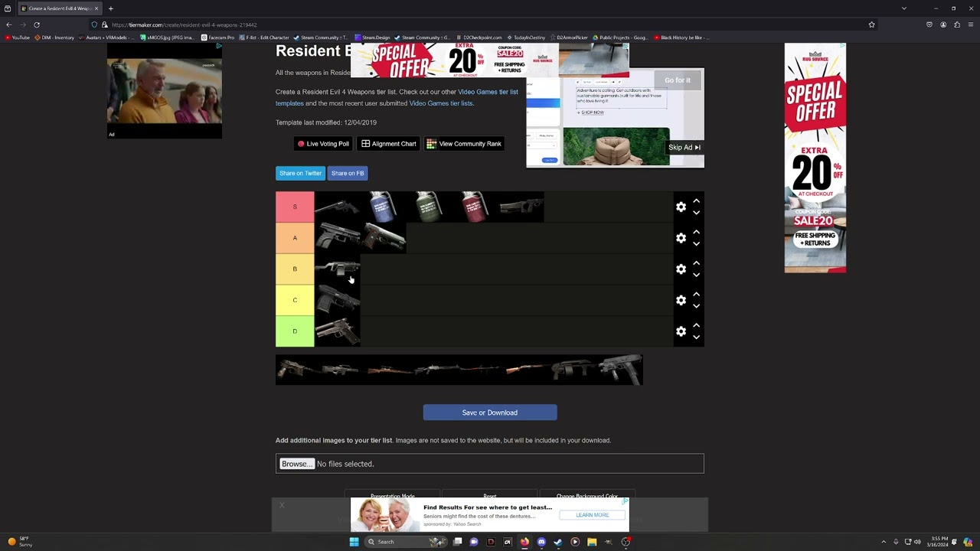980x551 pixels.
Task: Open the Alignment Chart
Action: click(x=389, y=144)
